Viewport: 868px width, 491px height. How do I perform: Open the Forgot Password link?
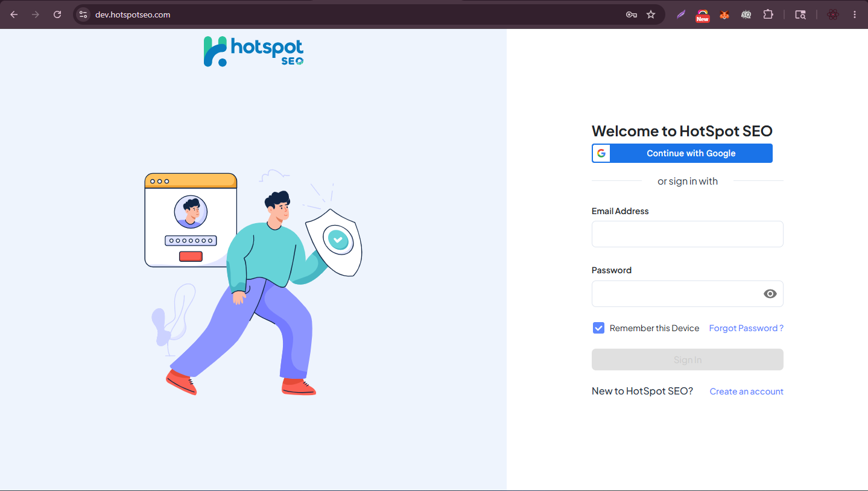[746, 328]
